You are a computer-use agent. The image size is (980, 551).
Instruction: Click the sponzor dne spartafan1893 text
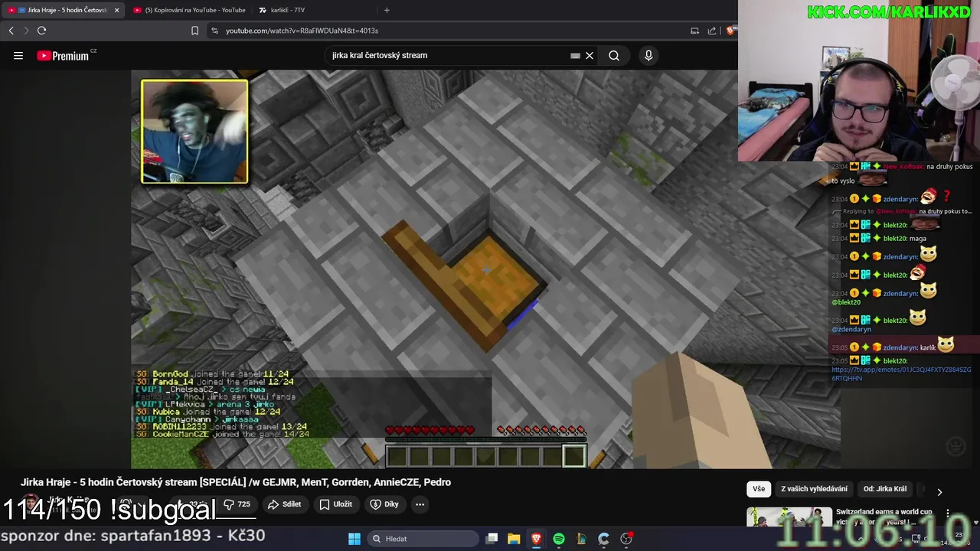pyautogui.click(x=133, y=536)
